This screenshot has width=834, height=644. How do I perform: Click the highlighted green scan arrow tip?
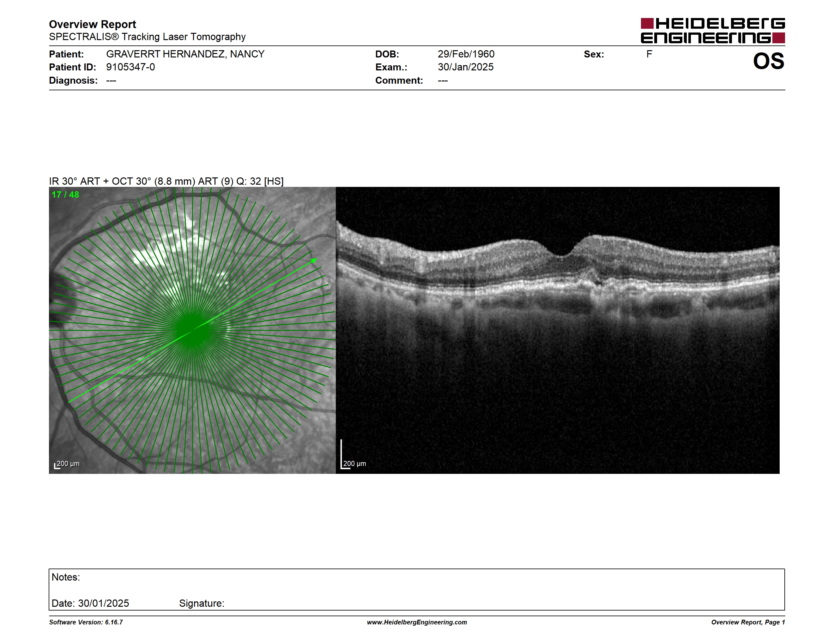pos(314,260)
